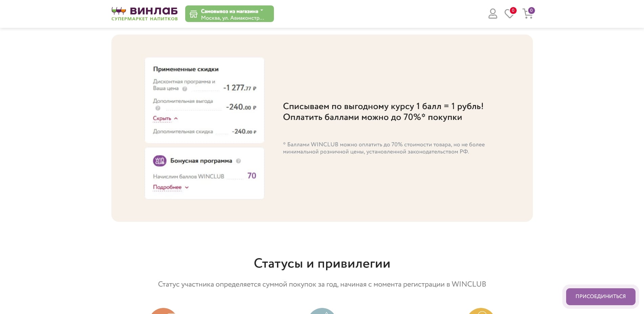The image size is (644, 314).
Task: Click the favorites counter badge showing 0
Action: click(x=513, y=10)
